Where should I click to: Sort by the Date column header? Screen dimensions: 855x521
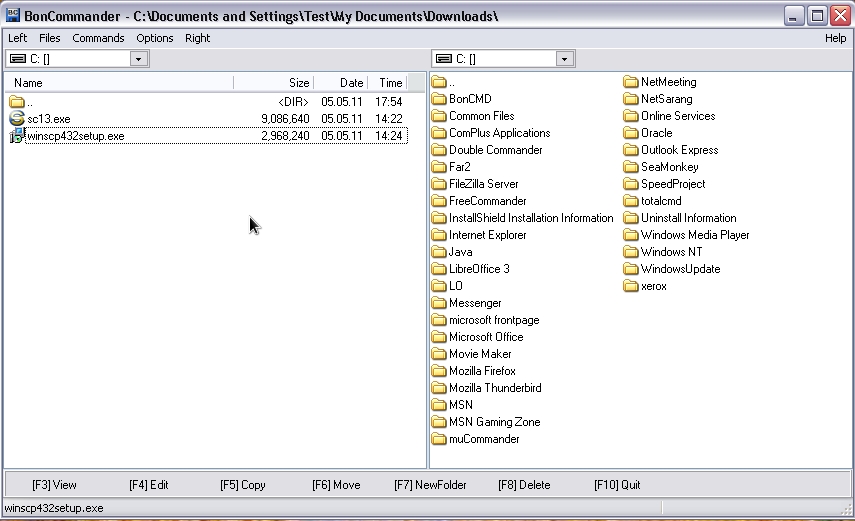(x=341, y=82)
